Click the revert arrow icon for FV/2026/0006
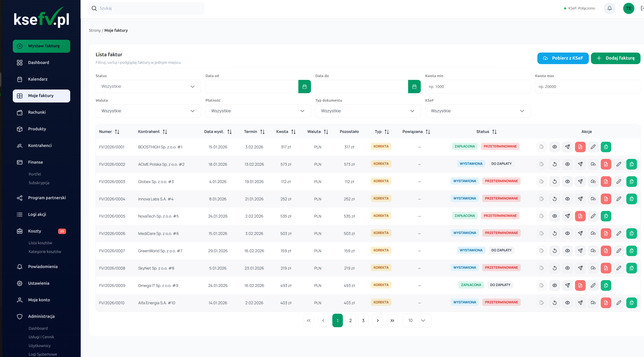Viewport: 644px width, 357px height. pos(555,233)
